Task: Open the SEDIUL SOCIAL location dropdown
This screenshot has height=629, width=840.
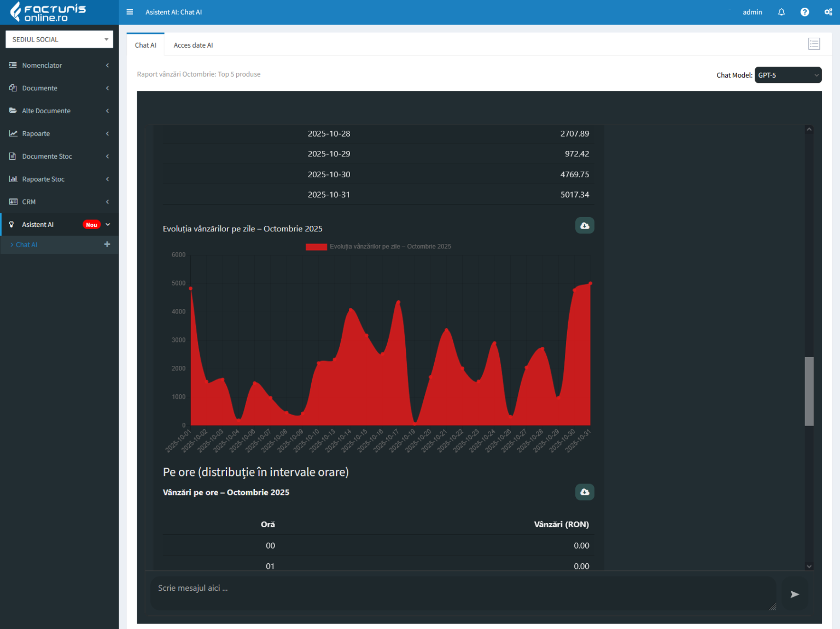Action: [59, 39]
